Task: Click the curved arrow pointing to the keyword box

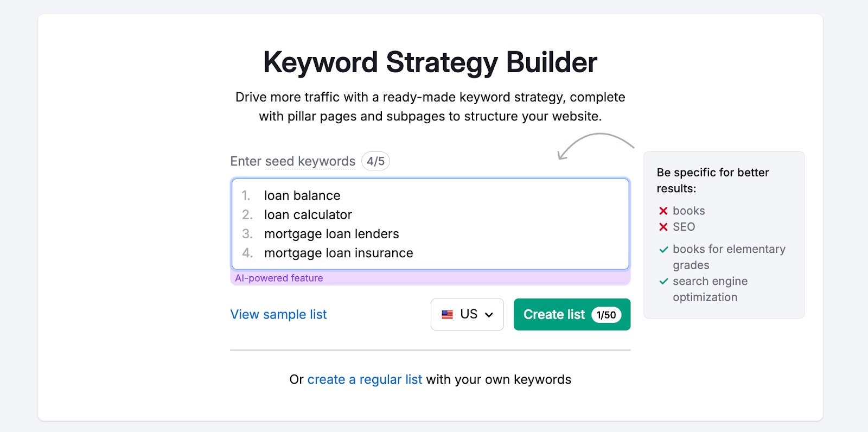Action: (x=597, y=143)
